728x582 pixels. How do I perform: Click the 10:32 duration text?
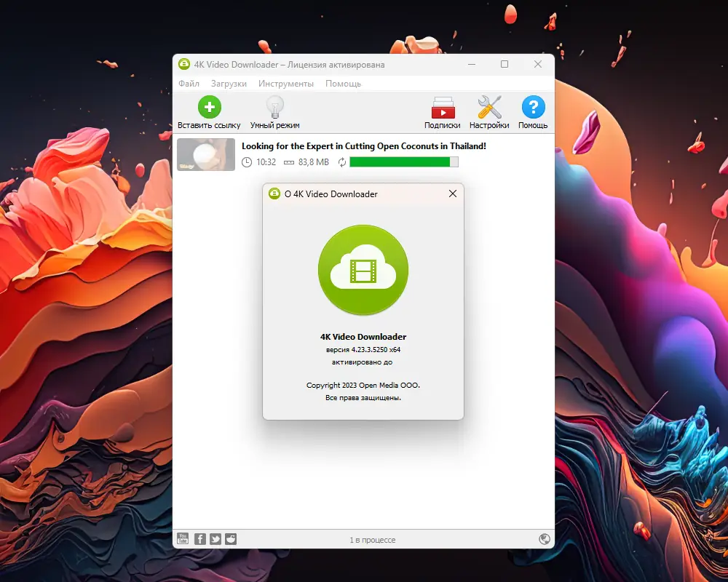(266, 162)
